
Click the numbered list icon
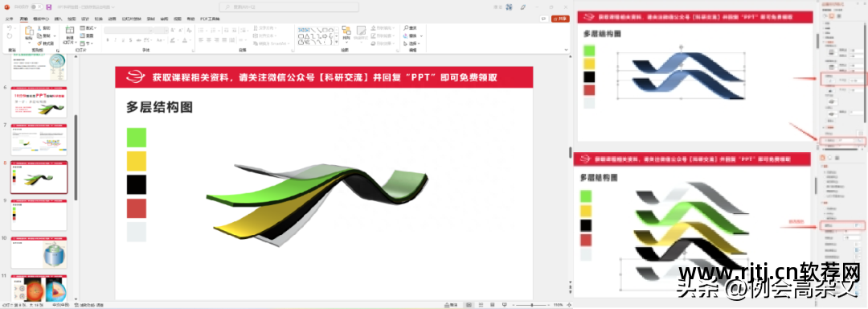[213, 31]
